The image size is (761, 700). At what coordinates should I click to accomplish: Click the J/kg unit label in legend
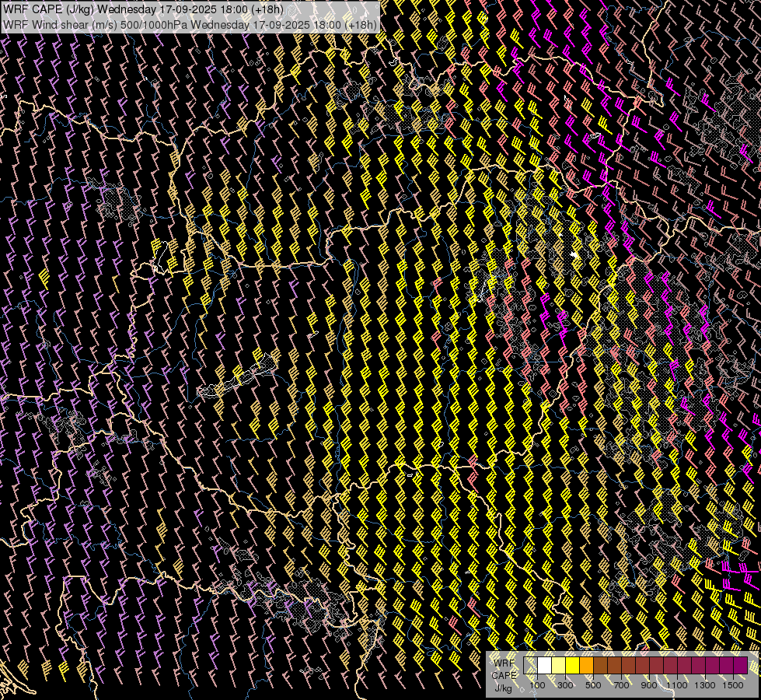(503, 688)
